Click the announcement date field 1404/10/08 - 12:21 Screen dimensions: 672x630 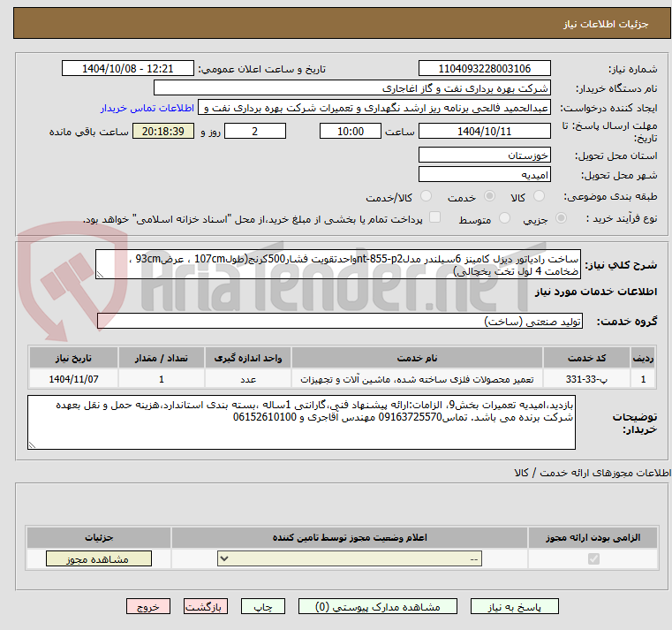coord(128,69)
